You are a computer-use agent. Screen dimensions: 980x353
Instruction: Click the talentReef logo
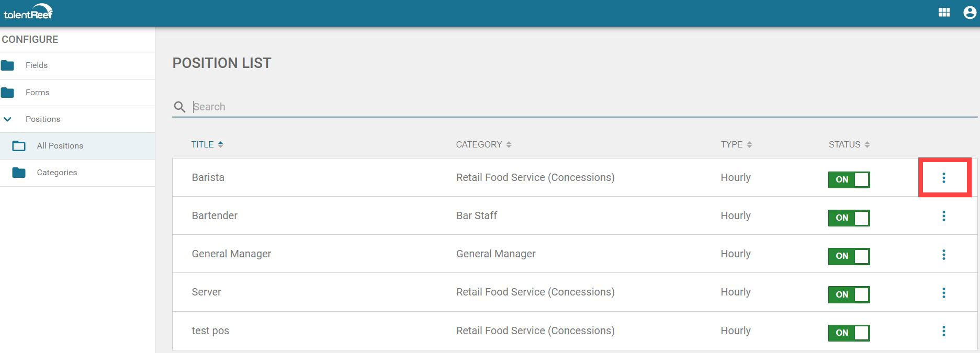pyautogui.click(x=29, y=11)
